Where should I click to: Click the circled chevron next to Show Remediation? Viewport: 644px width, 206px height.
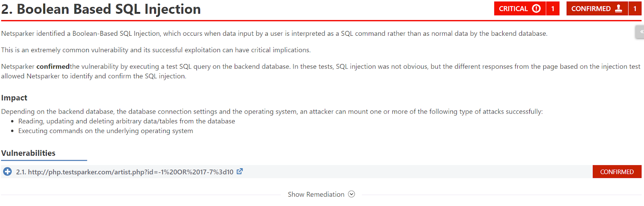[x=351, y=194]
